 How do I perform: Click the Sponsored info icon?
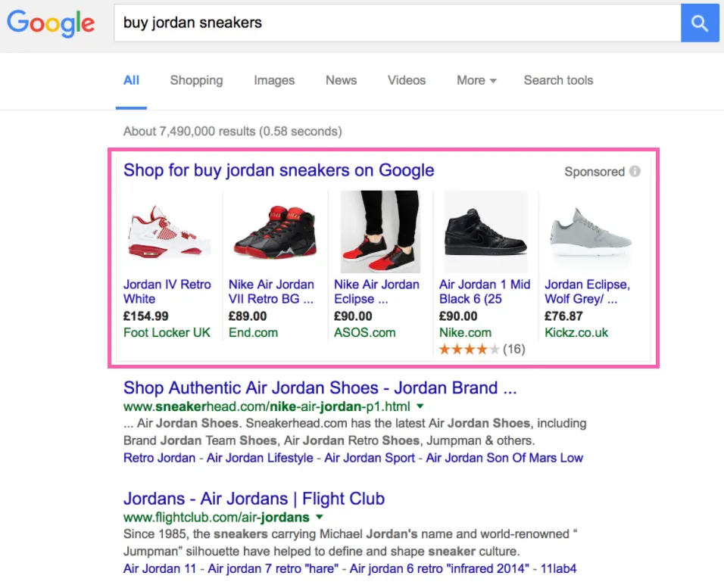635,171
